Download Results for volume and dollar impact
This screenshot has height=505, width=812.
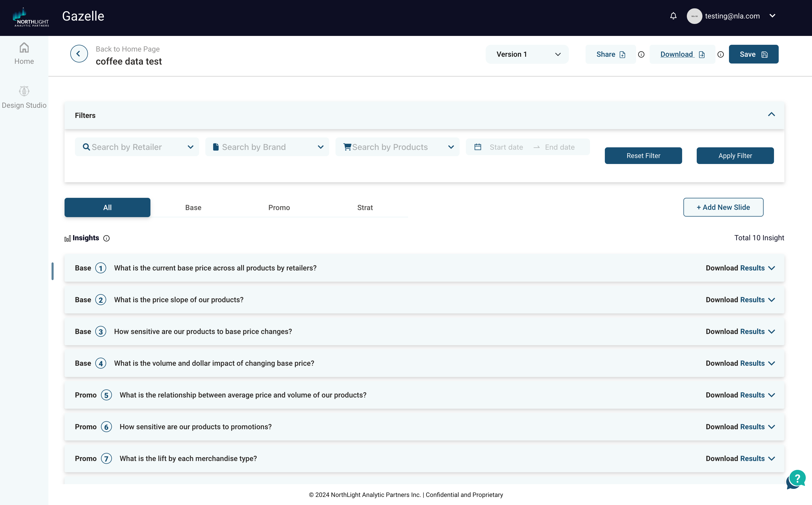tap(735, 363)
